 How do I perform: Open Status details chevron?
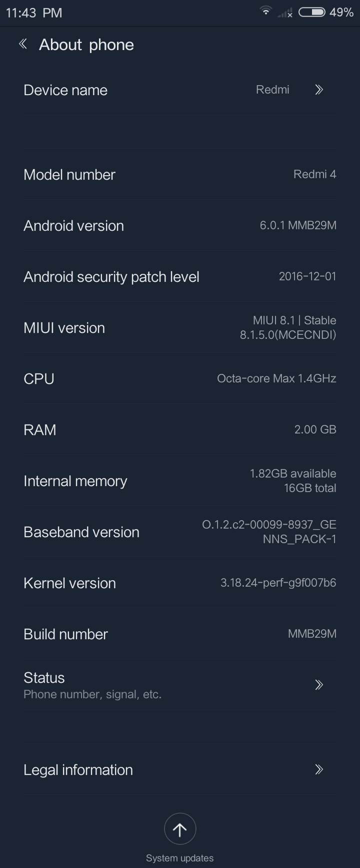319,685
